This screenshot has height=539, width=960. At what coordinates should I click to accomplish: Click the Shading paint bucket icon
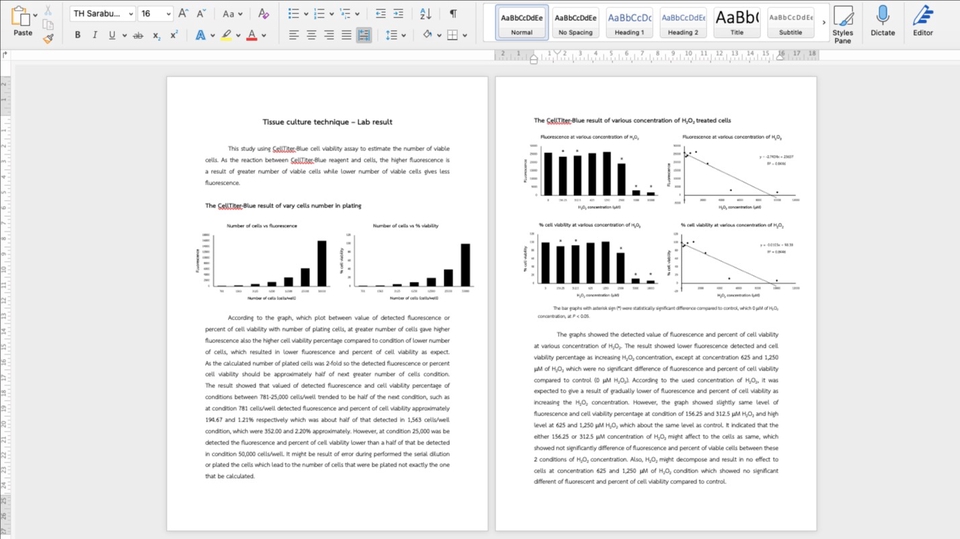(x=427, y=36)
